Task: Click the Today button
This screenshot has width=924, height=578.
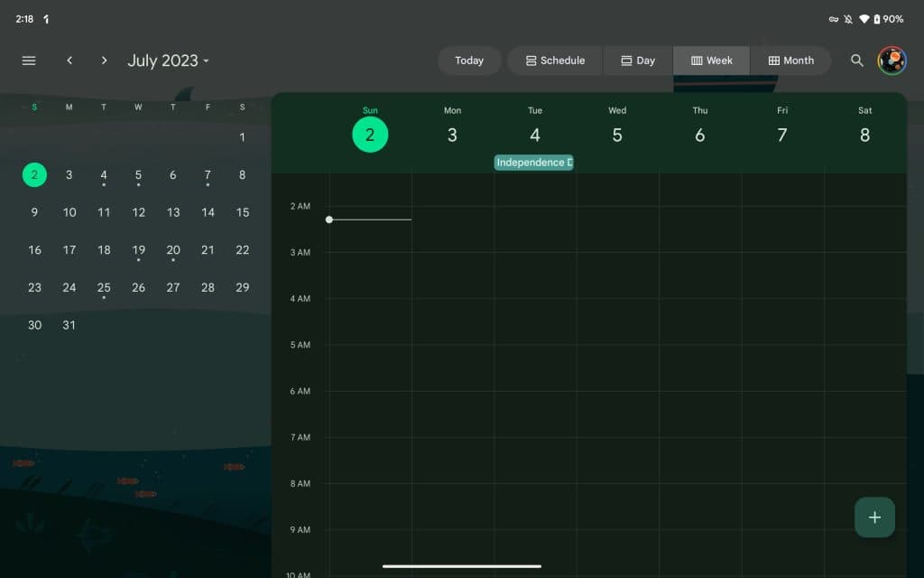Action: [469, 61]
